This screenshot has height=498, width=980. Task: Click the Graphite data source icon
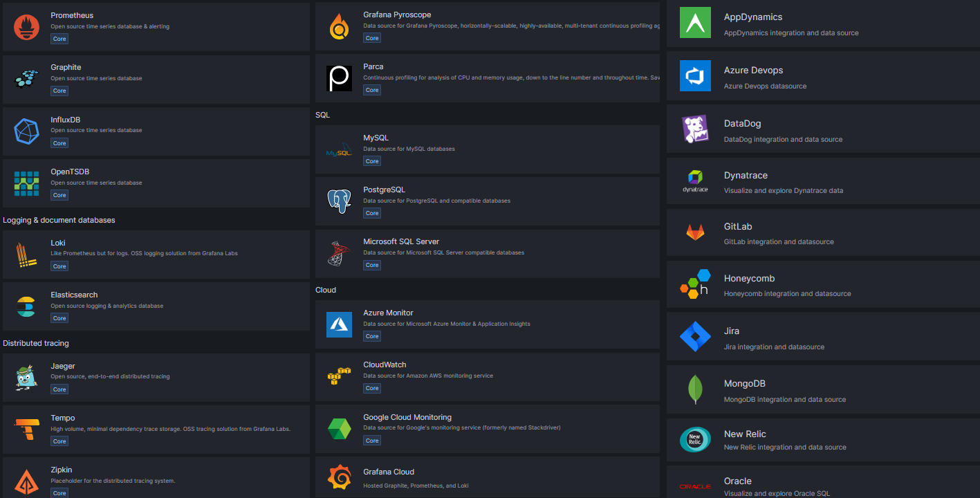pyautogui.click(x=26, y=79)
